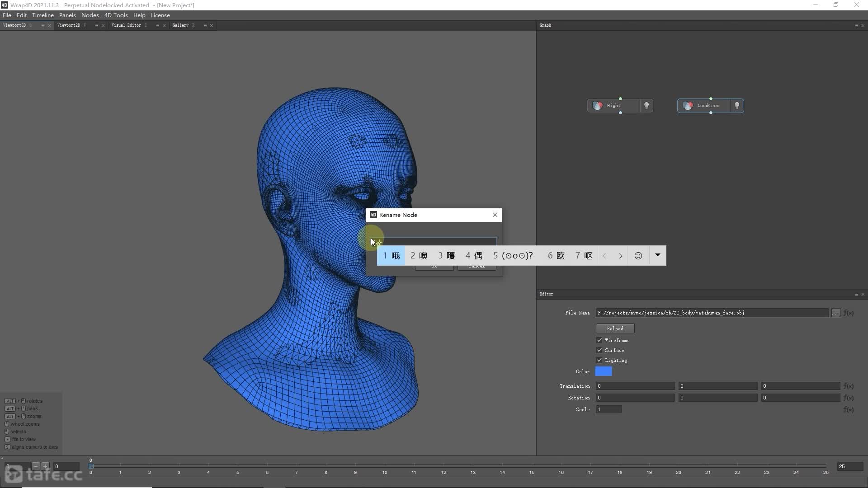The width and height of the screenshot is (868, 488).
Task: Uncheck the Surface checkbox
Action: click(x=599, y=350)
